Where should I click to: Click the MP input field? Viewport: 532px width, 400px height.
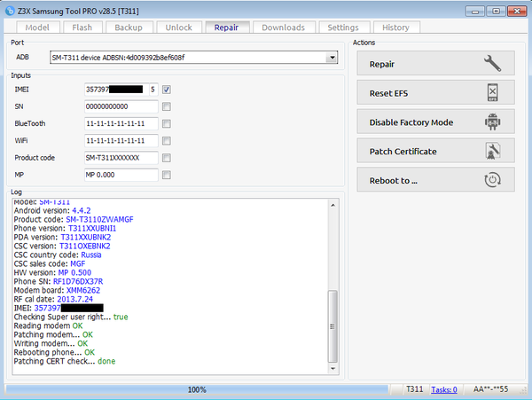pyautogui.click(x=121, y=175)
